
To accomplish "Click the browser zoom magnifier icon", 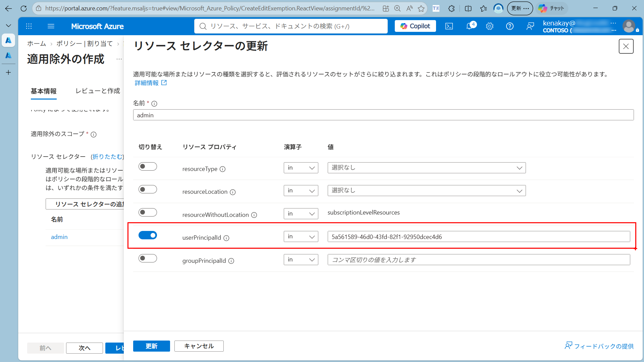I will point(397,8).
